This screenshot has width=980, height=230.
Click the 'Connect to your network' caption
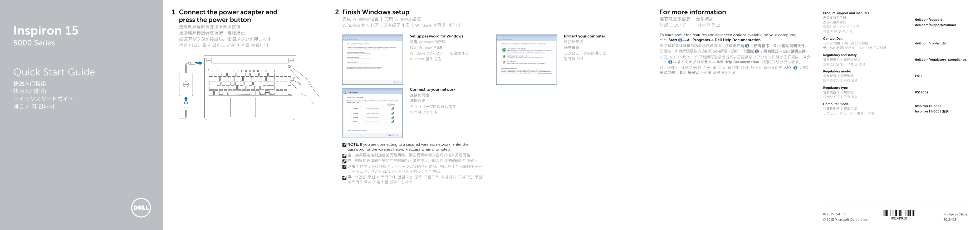(433, 90)
